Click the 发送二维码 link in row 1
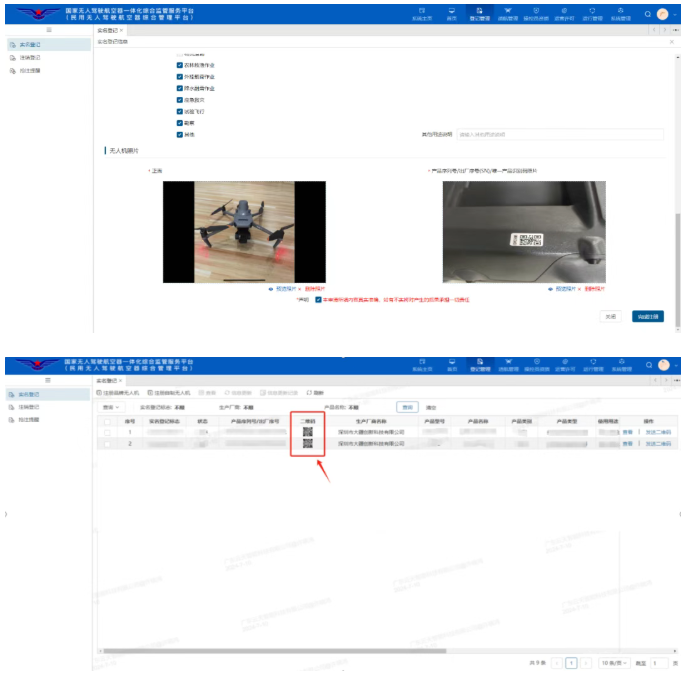Screen dimensions: 688x683 coord(658,432)
